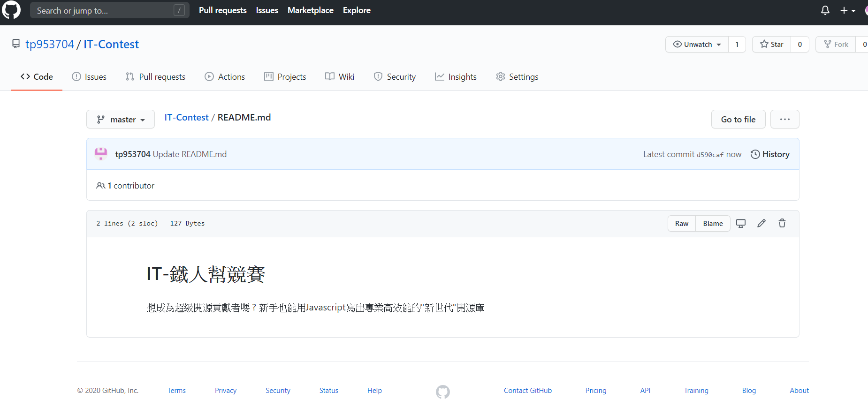Click tp953704 commit author name

click(133, 154)
